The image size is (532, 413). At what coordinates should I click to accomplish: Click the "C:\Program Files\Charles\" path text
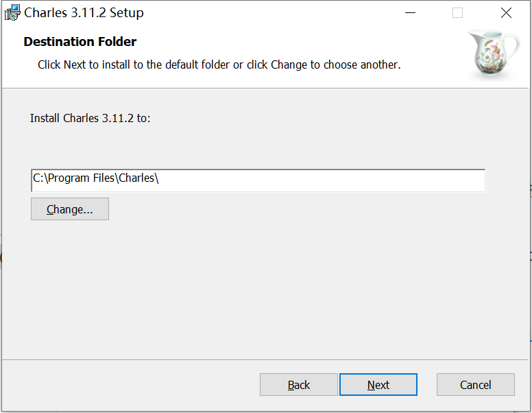pyautogui.click(x=96, y=178)
